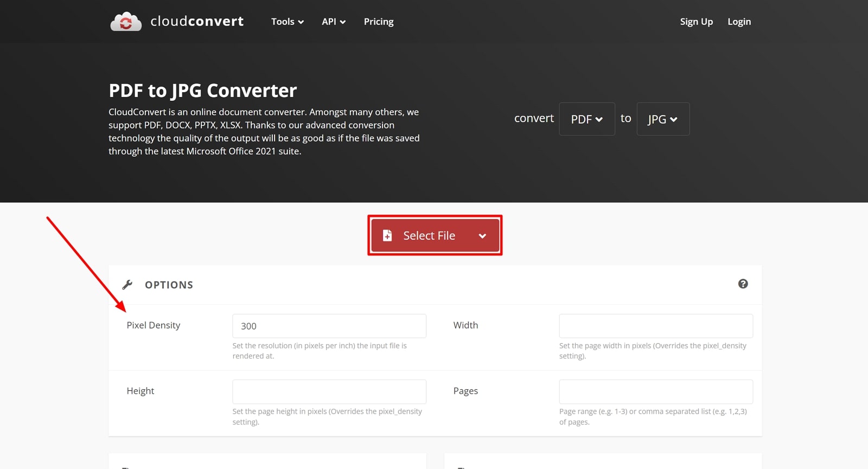Go to the Pricing page
This screenshot has width=868, height=469.
pyautogui.click(x=379, y=22)
